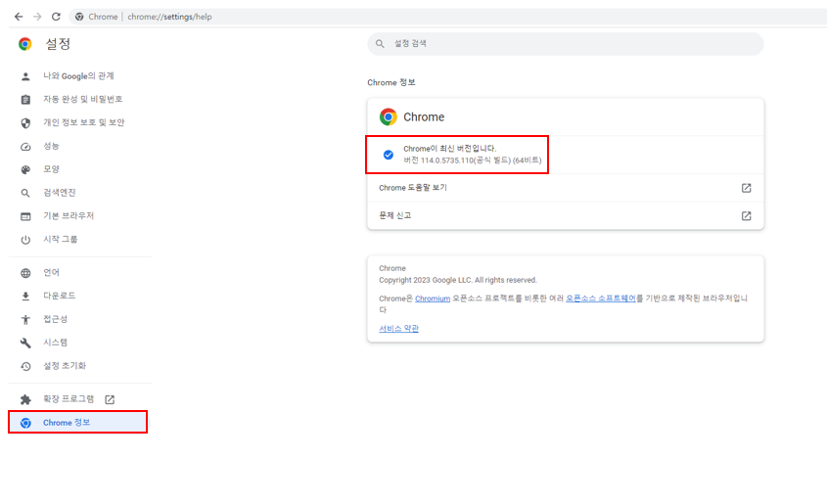Click the Chrome logo in the Chrome card

(x=389, y=116)
